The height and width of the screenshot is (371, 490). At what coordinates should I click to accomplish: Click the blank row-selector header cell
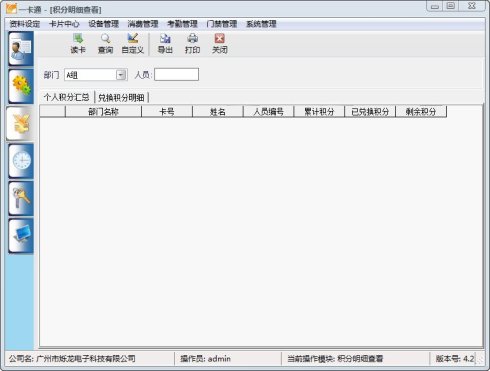pyautogui.click(x=53, y=112)
